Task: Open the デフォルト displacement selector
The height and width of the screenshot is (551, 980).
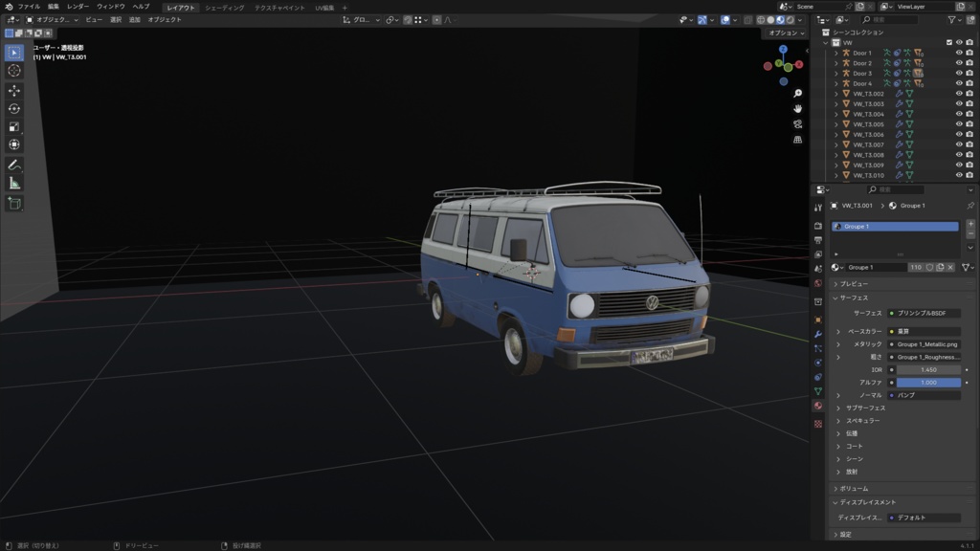Action: coord(924,518)
